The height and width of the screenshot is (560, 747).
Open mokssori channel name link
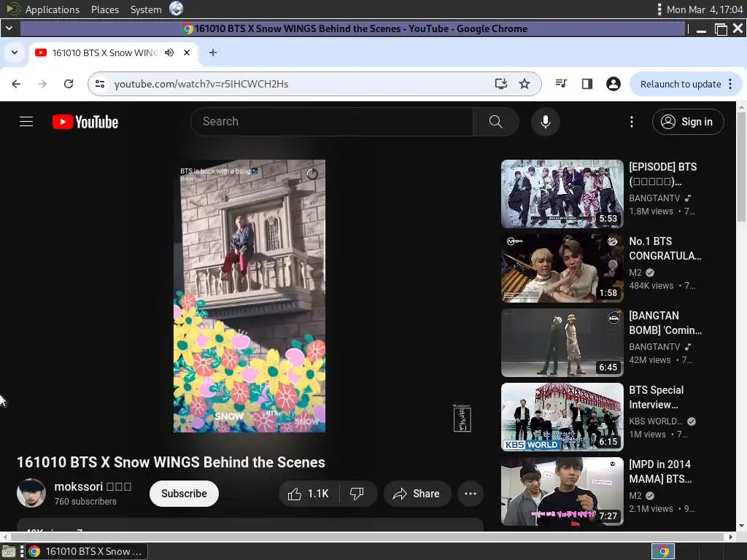pos(93,486)
